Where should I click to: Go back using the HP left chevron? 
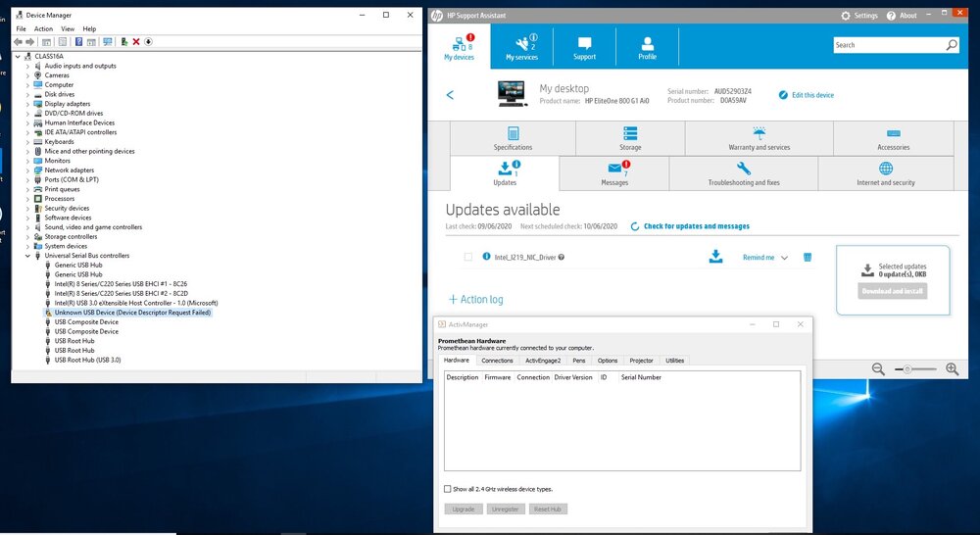(450, 95)
